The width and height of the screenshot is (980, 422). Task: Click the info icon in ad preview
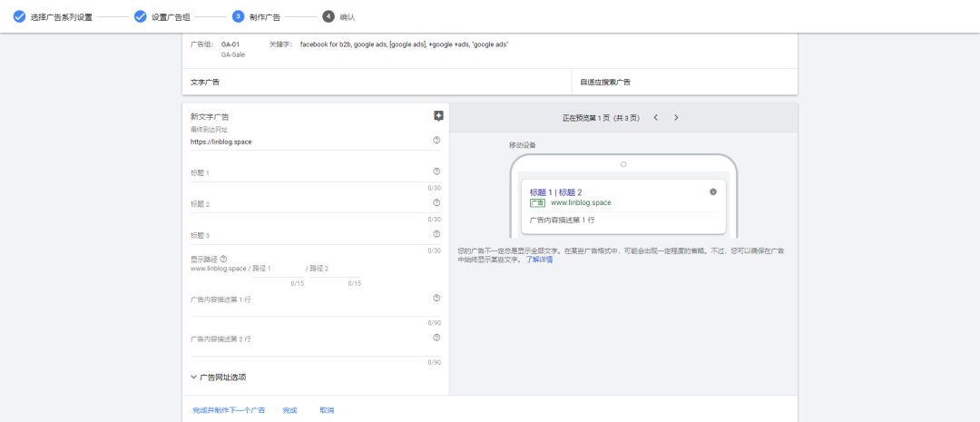pyautogui.click(x=713, y=191)
